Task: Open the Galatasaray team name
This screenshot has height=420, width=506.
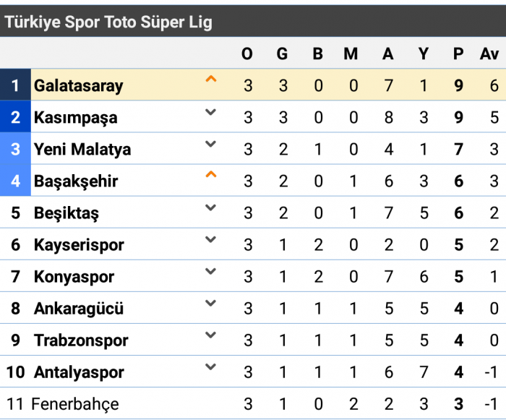Action: pyautogui.click(x=78, y=86)
